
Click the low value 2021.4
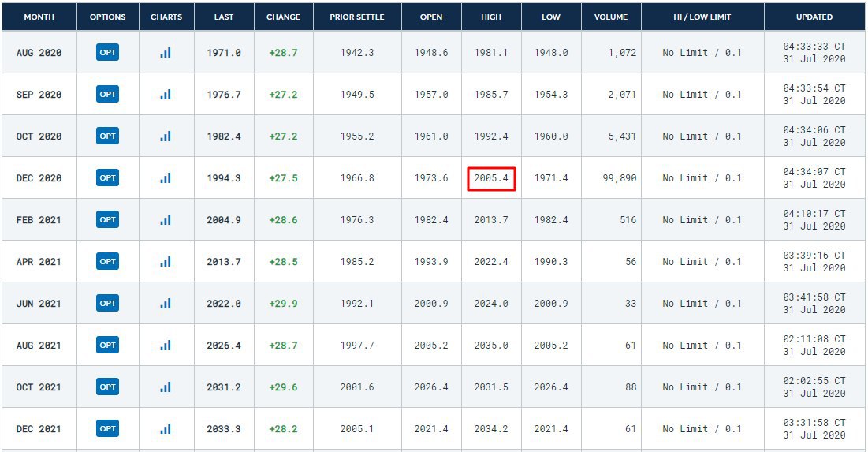point(551,429)
